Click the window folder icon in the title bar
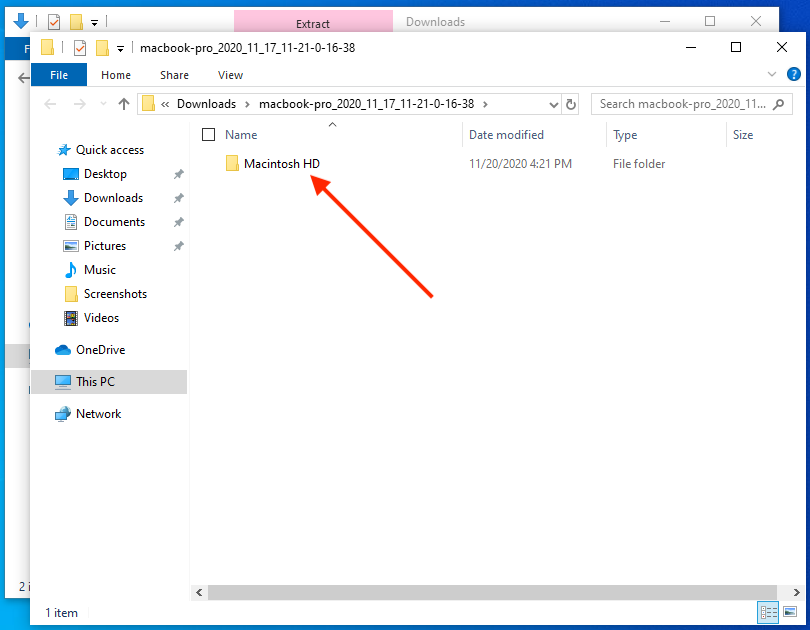Viewport: 810px width, 630px height. [48, 48]
